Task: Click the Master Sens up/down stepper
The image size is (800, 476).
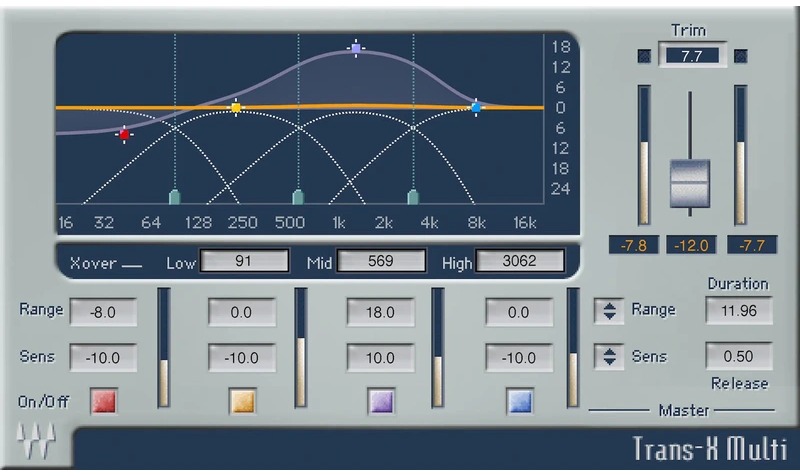Action: point(609,356)
